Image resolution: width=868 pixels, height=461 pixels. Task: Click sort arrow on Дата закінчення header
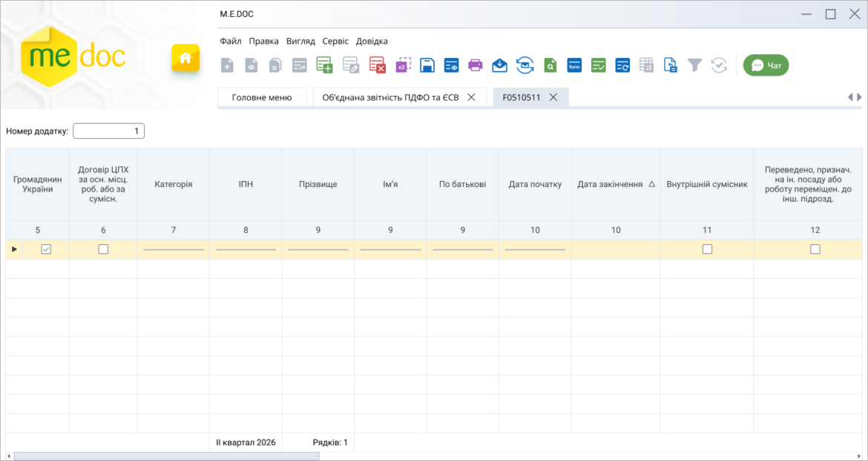tap(651, 185)
